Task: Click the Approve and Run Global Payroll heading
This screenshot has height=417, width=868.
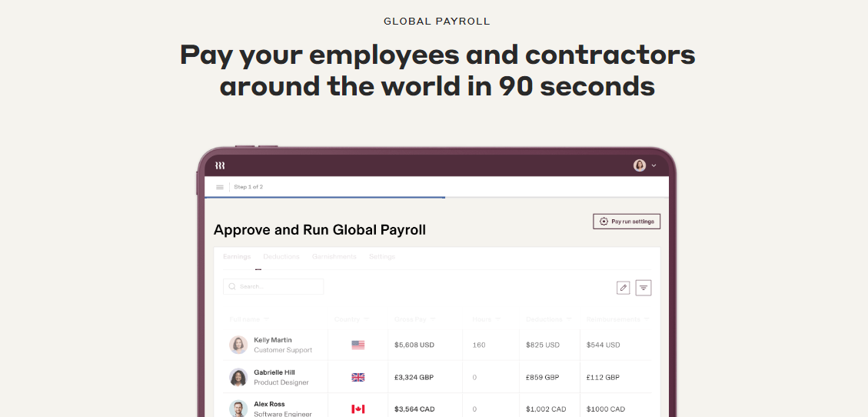Action: 320,230
